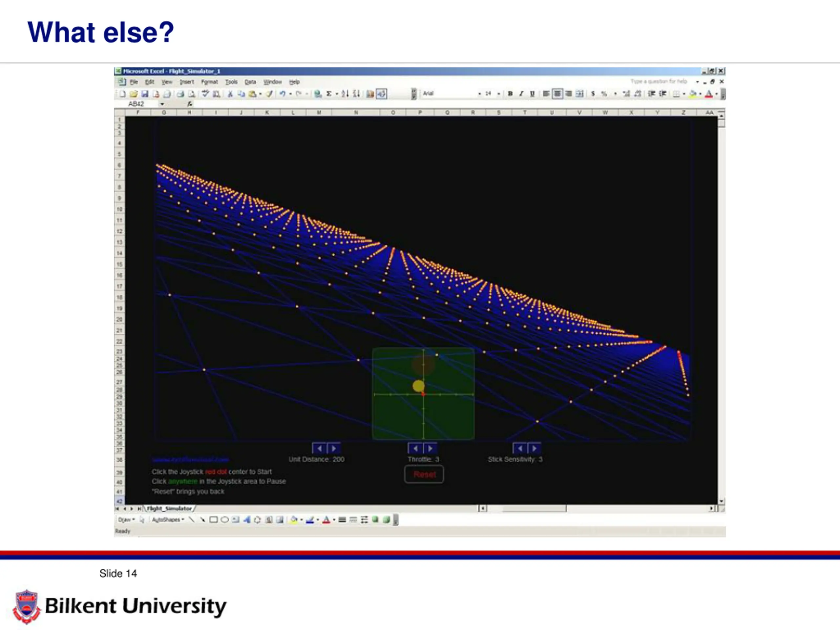The height and width of the screenshot is (630, 840).
Task: Click the 3-D Style icon in Drawing toolbar
Action: tap(386, 519)
